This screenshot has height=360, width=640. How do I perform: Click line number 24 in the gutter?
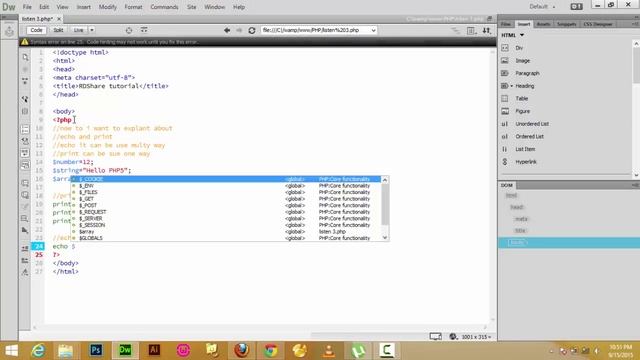tap(38, 246)
